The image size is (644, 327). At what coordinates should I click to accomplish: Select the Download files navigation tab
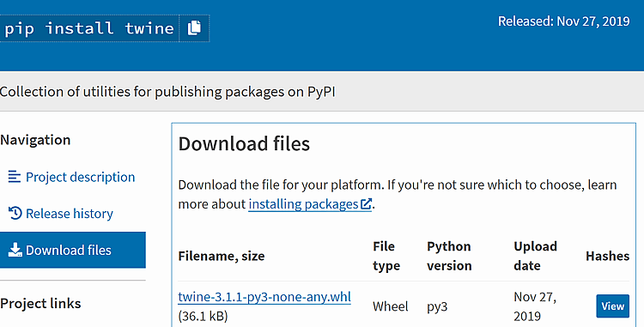73,250
